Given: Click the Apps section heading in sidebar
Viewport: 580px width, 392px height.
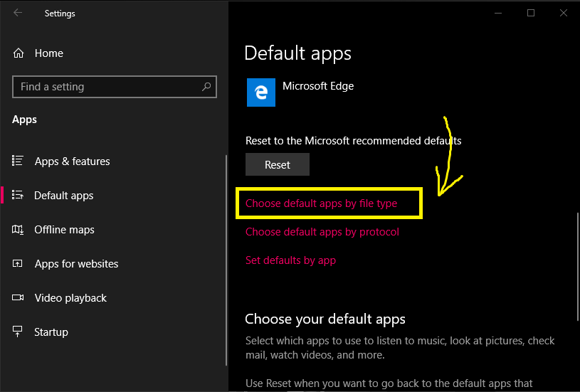Looking at the screenshot, I should tap(24, 120).
